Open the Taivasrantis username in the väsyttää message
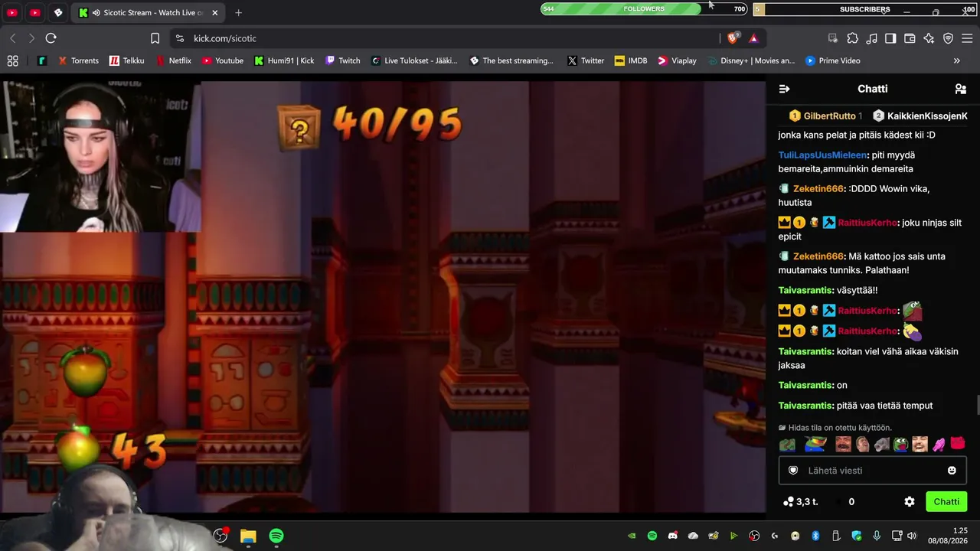The height and width of the screenshot is (551, 980). coord(805,291)
